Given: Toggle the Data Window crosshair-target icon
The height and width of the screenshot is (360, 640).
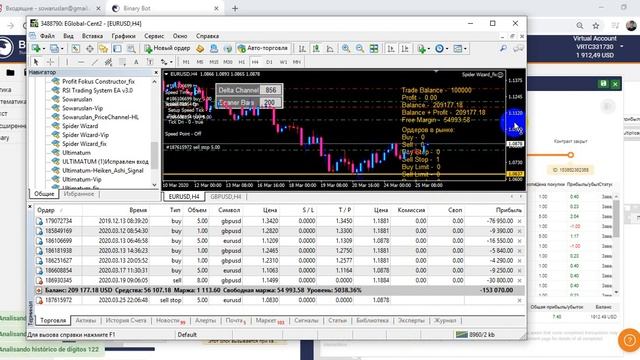Looking at the screenshot, I should coord(89,49).
